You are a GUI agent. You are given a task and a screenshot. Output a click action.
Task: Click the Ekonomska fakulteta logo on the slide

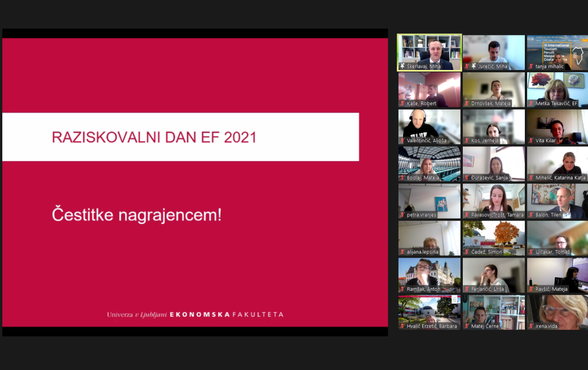click(x=195, y=314)
